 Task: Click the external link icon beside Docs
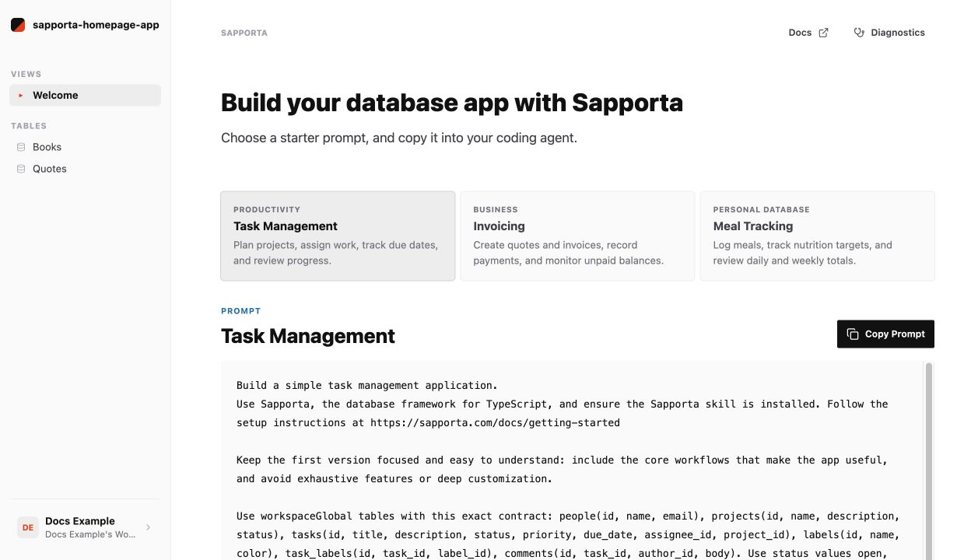pyautogui.click(x=824, y=33)
